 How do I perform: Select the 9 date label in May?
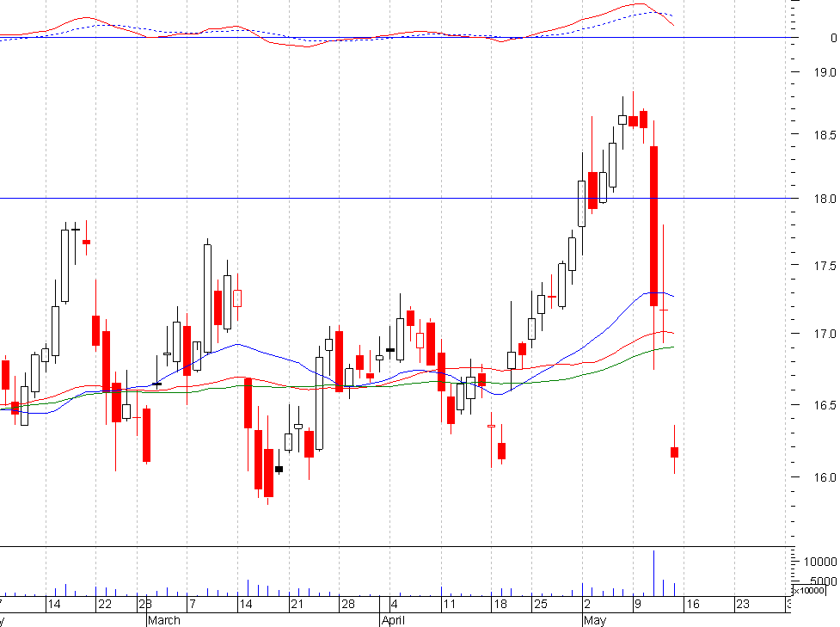pos(637,605)
